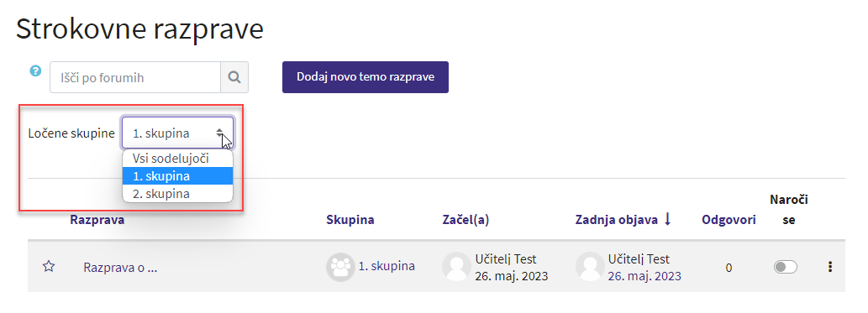Click the Zadnja objava author avatar

coord(590,267)
